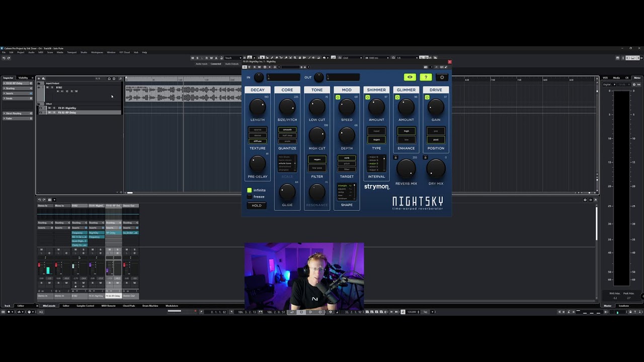Click the Redo arrow in toolbar

click(x=9, y=58)
